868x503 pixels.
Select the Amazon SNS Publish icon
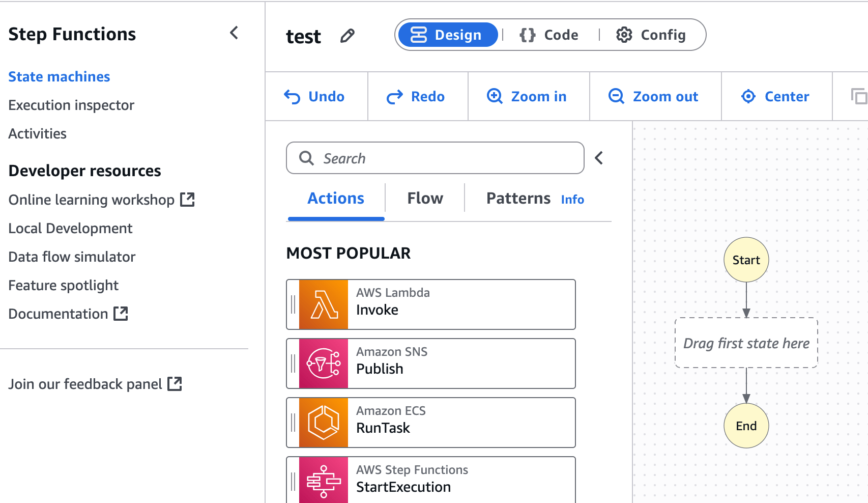pos(324,364)
